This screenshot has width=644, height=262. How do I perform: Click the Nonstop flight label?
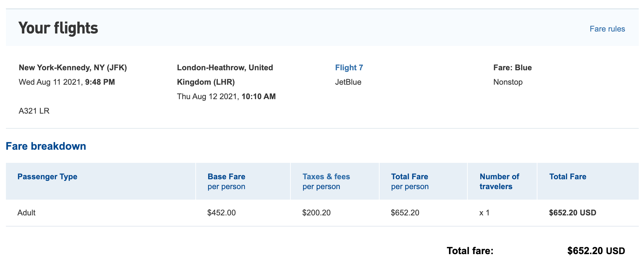tap(508, 82)
